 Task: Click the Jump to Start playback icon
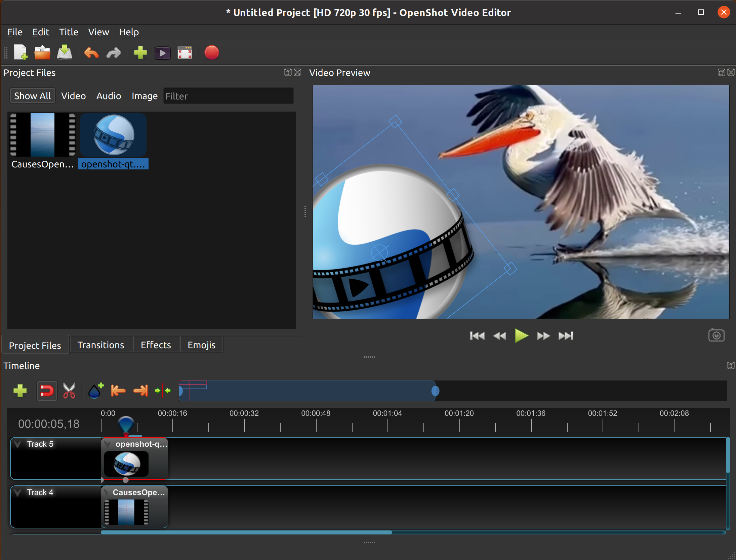(x=475, y=336)
